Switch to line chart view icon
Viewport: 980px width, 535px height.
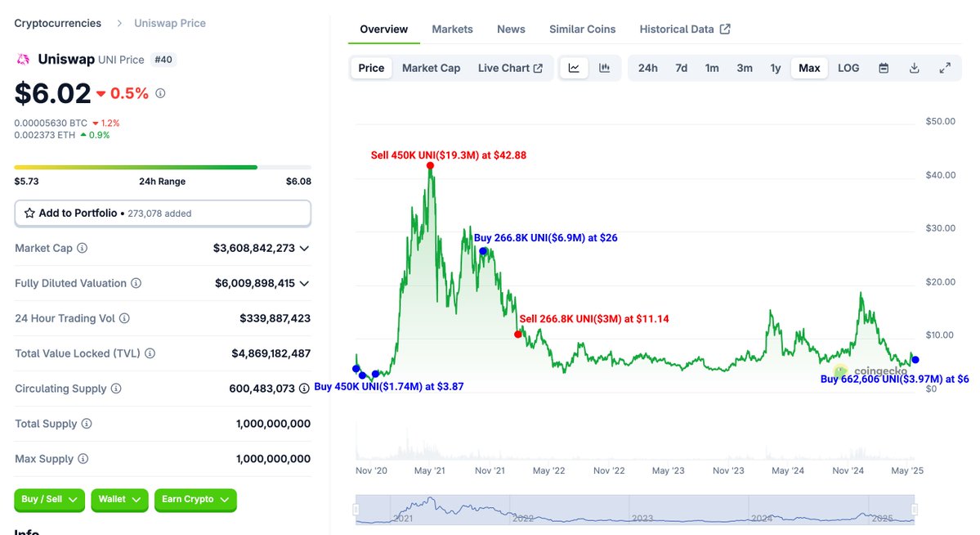pos(574,68)
